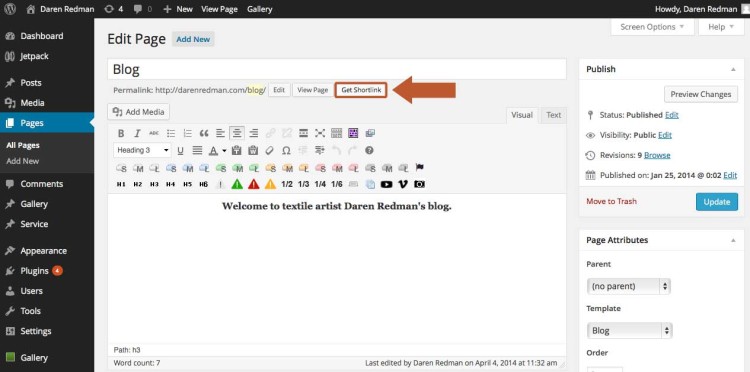Click Preview Changes button

701,94
